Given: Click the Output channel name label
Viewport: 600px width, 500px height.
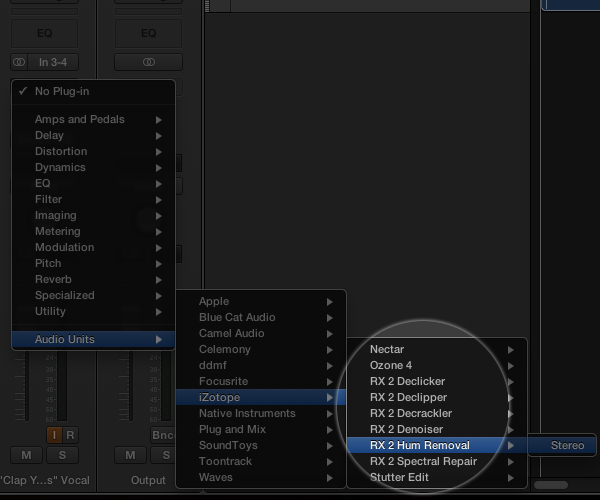Looking at the screenshot, I should point(148,480).
